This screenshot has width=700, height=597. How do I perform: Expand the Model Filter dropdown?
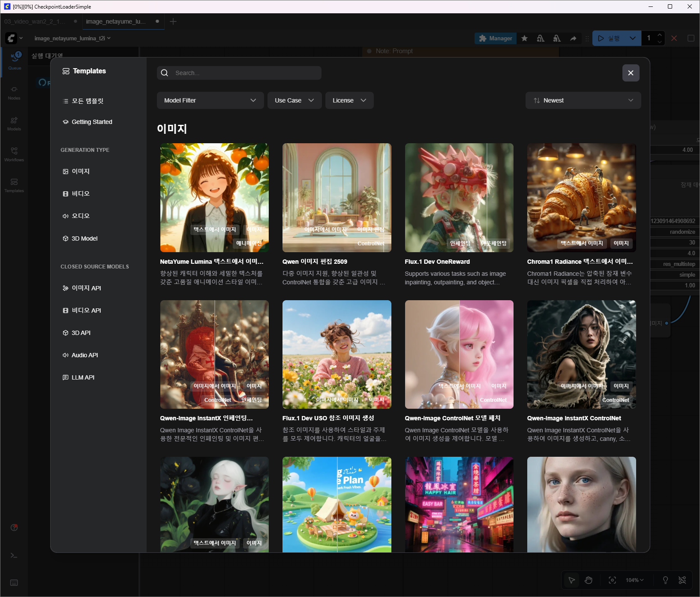(210, 100)
